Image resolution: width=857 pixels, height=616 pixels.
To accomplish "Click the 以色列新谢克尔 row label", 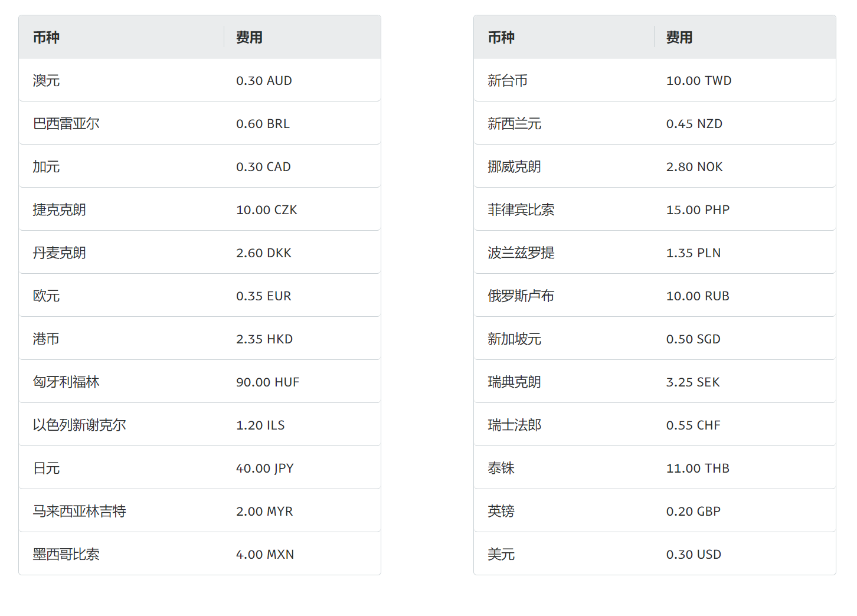I will 80,425.
